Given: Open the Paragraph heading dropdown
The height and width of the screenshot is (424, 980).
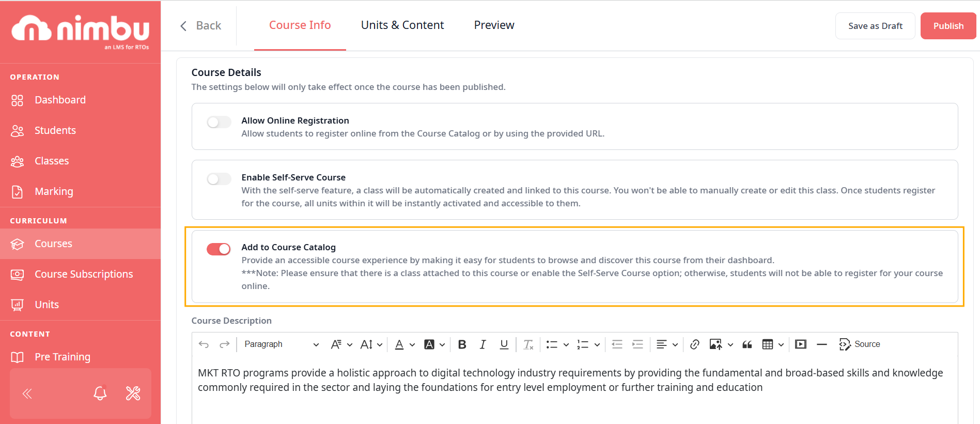Looking at the screenshot, I should click(x=281, y=344).
